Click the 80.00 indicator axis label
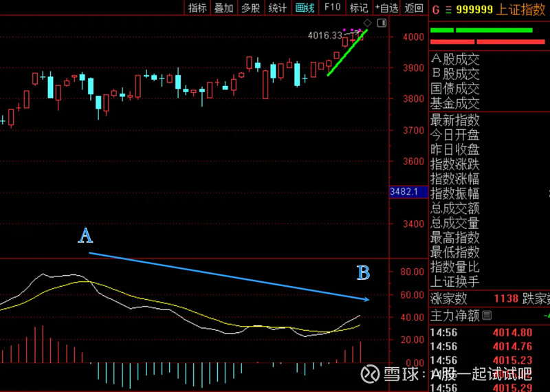Image resolution: width=550 pixels, height=392 pixels. click(412, 272)
